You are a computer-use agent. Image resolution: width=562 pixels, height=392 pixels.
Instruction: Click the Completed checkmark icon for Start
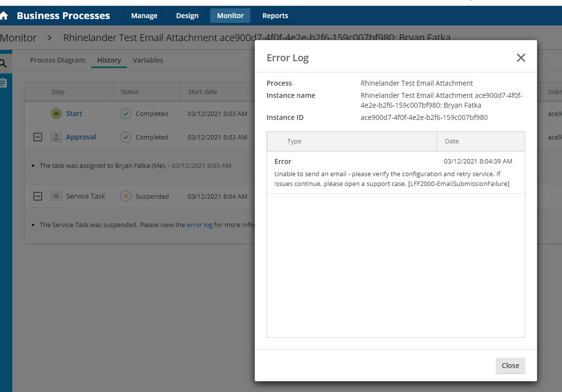(126, 114)
